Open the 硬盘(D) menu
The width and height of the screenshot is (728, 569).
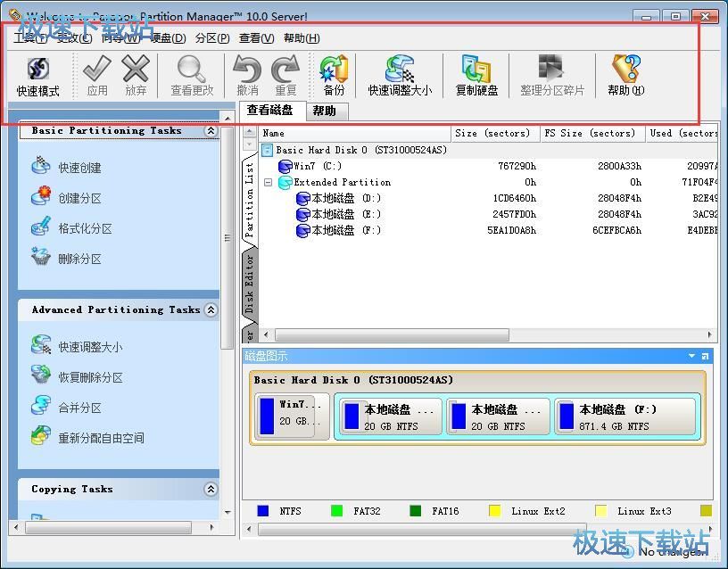[168, 38]
